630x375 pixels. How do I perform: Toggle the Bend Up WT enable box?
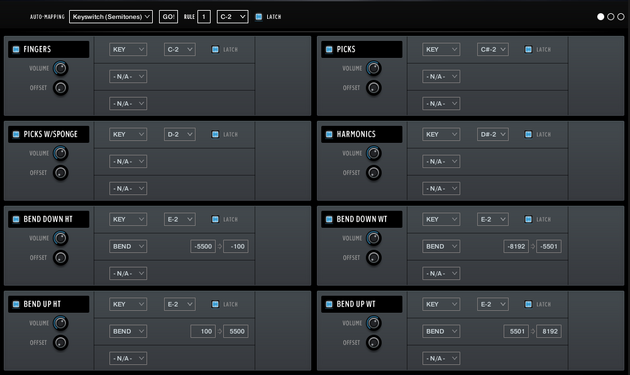coord(329,304)
